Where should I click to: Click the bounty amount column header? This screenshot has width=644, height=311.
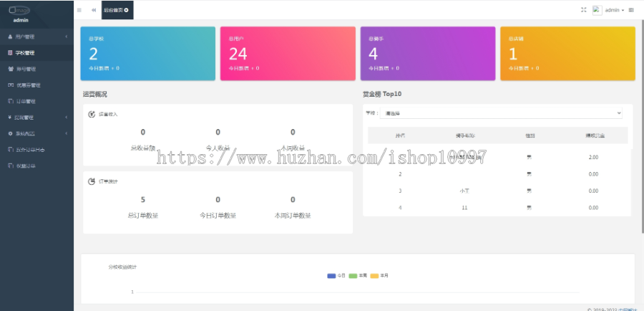pyautogui.click(x=595, y=135)
